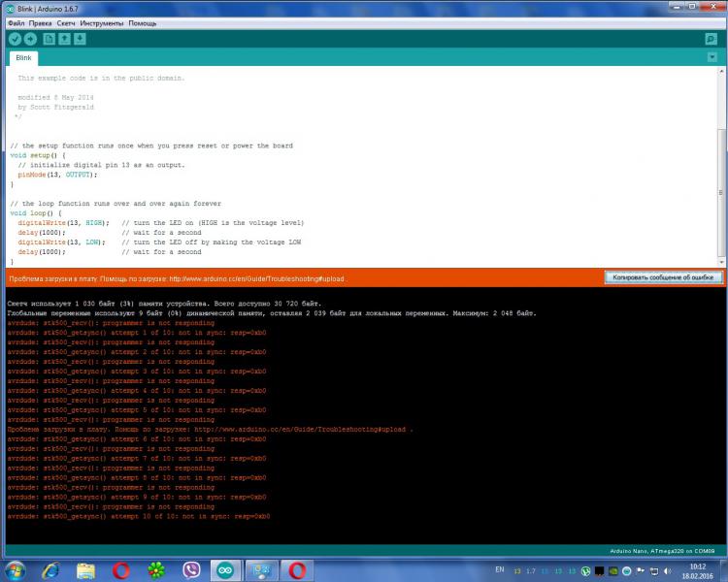Image resolution: width=728 pixels, height=582 pixels.
Task: Click the Verify sketch checkmark icon
Action: [x=15, y=39]
